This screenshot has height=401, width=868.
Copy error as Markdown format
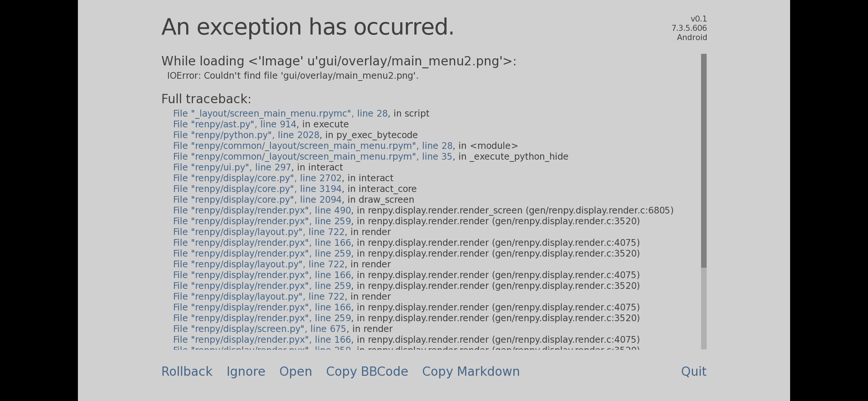[471, 372]
